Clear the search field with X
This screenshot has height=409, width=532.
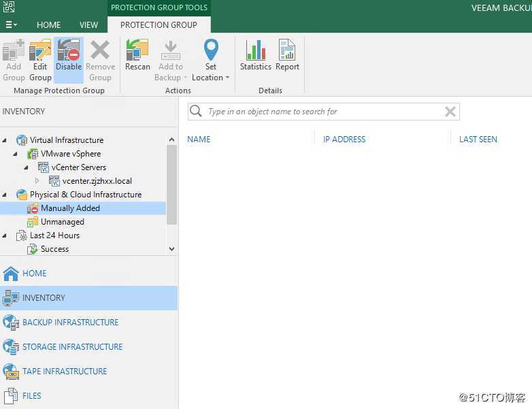point(450,112)
